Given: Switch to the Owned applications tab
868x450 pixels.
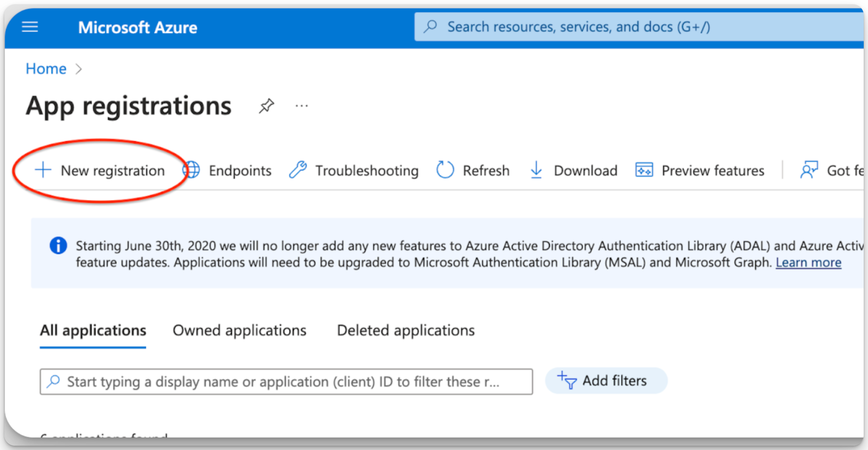Looking at the screenshot, I should coord(240,330).
